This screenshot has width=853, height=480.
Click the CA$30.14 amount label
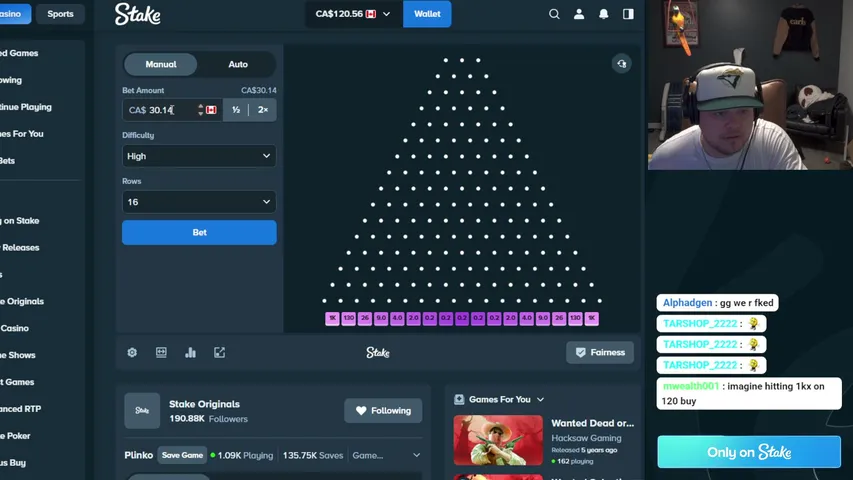click(x=259, y=90)
